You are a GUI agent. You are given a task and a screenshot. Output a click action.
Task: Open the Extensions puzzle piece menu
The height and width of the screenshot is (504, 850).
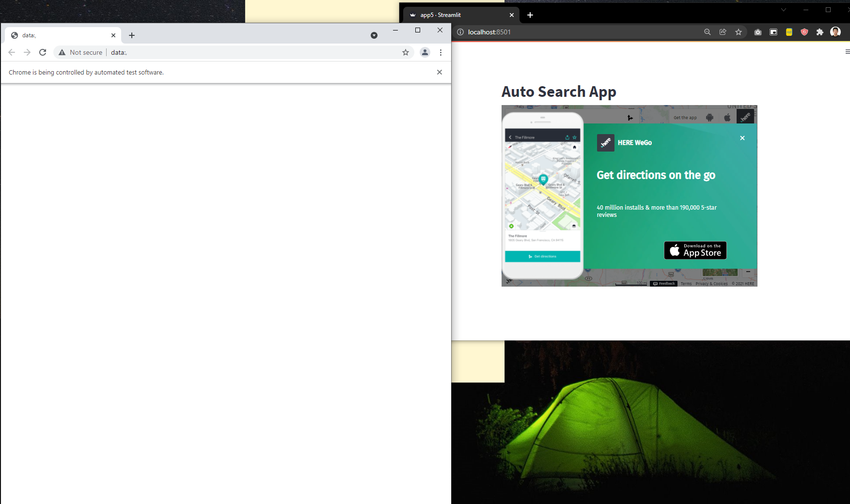point(820,32)
